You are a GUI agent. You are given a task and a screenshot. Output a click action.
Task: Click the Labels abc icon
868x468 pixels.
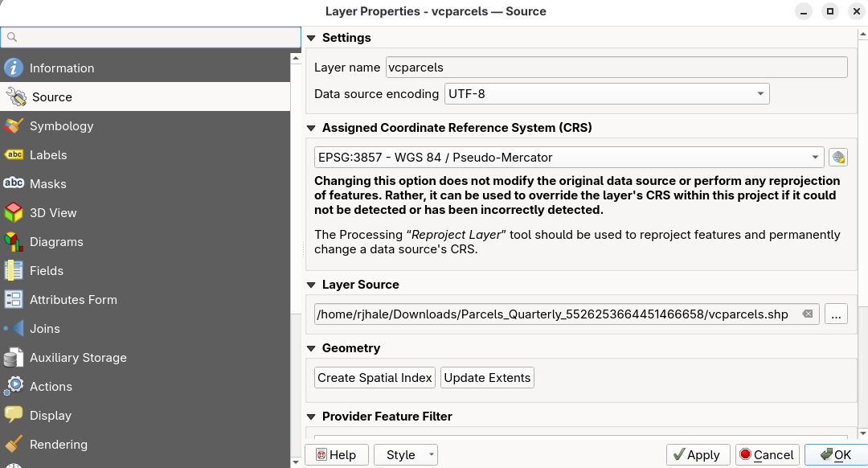click(14, 155)
